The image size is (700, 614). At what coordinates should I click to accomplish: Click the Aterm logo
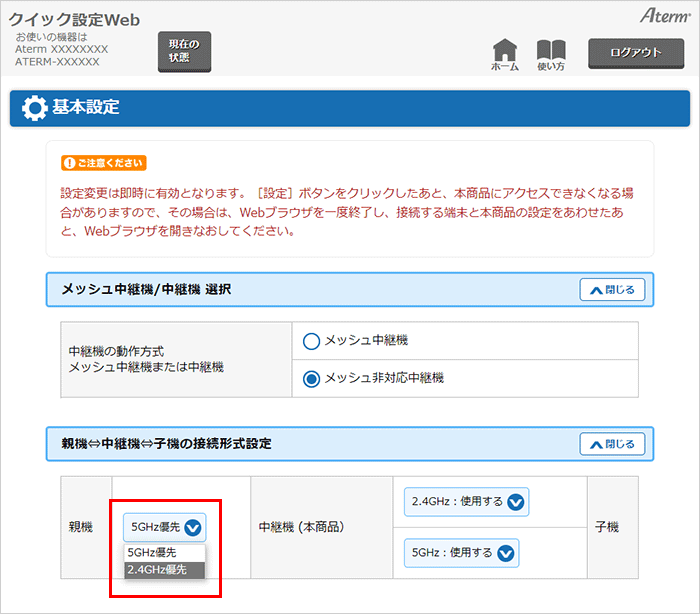[663, 17]
